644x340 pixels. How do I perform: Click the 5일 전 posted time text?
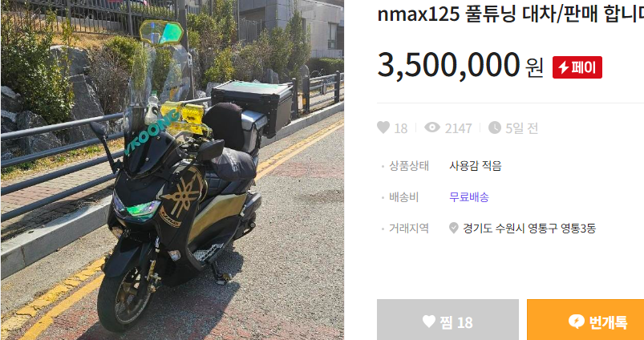tap(521, 128)
